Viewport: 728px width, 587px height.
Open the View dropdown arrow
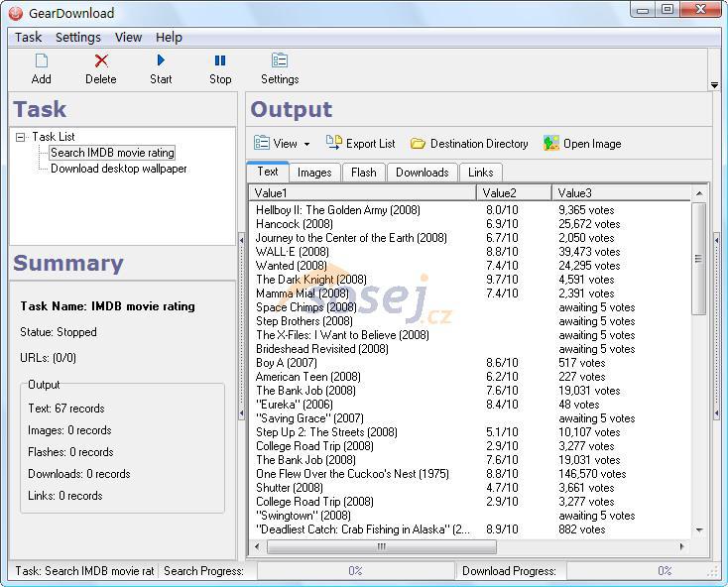tap(306, 145)
